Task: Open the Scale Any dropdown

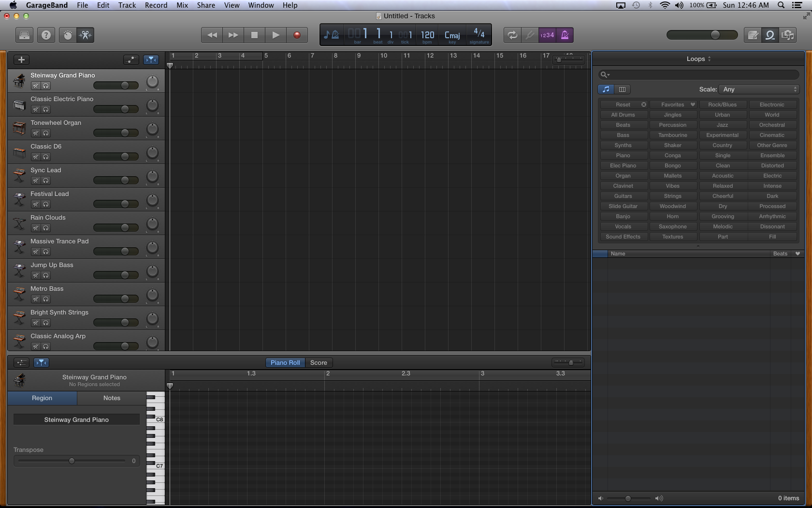Action: (x=758, y=90)
